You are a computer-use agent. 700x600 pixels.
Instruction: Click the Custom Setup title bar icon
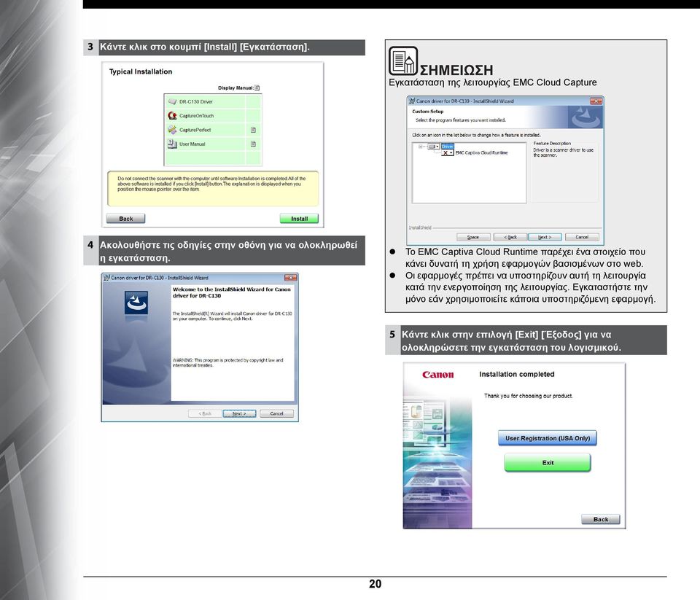point(412,101)
